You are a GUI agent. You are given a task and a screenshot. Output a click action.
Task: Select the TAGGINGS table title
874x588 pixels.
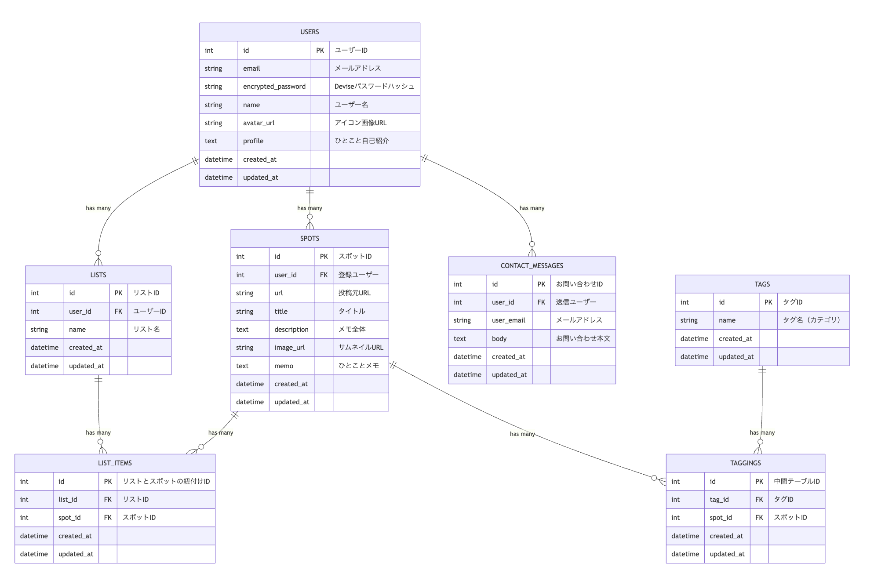click(x=745, y=463)
